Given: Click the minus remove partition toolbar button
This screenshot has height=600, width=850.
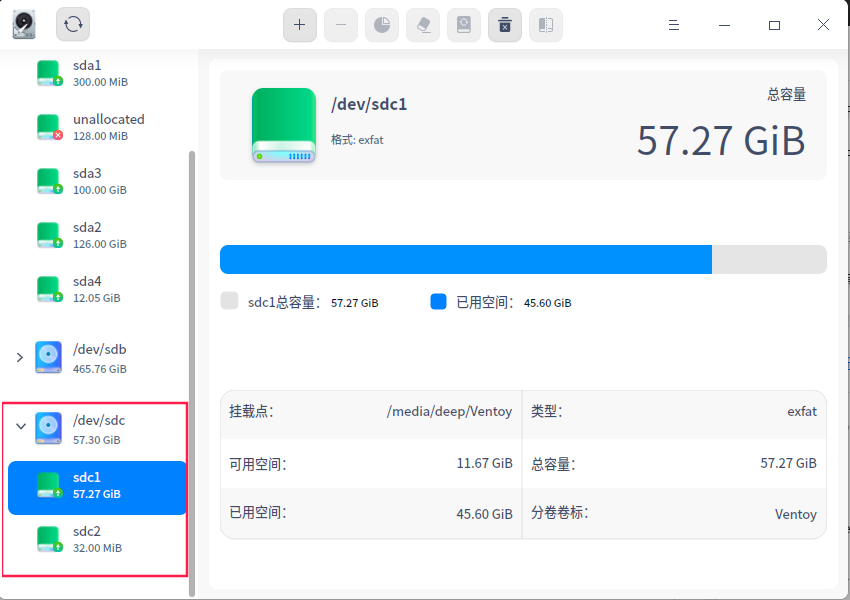Looking at the screenshot, I should pos(340,25).
